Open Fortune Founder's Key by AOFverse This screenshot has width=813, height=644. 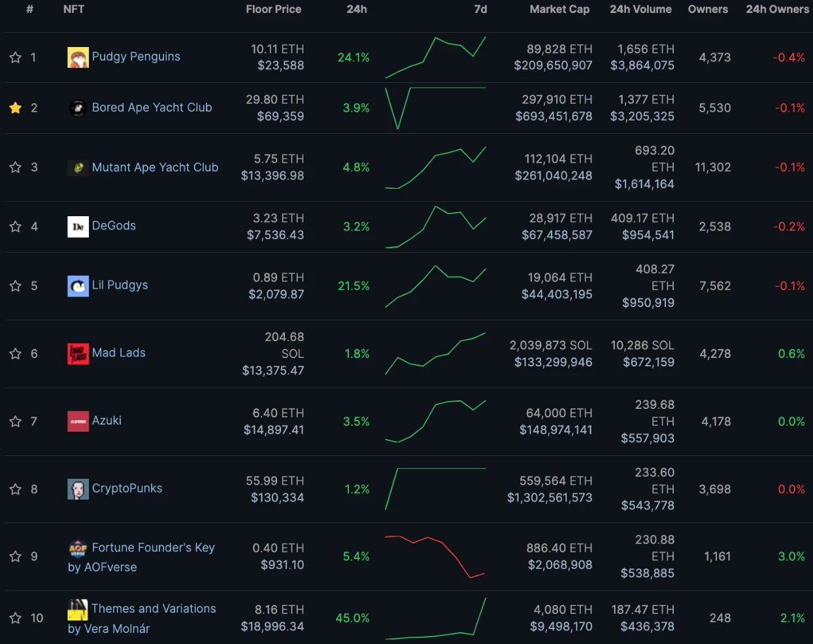[141, 557]
